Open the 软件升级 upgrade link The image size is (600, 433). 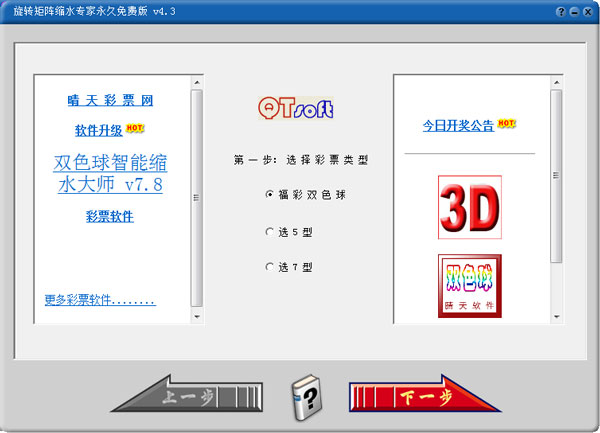tap(98, 130)
